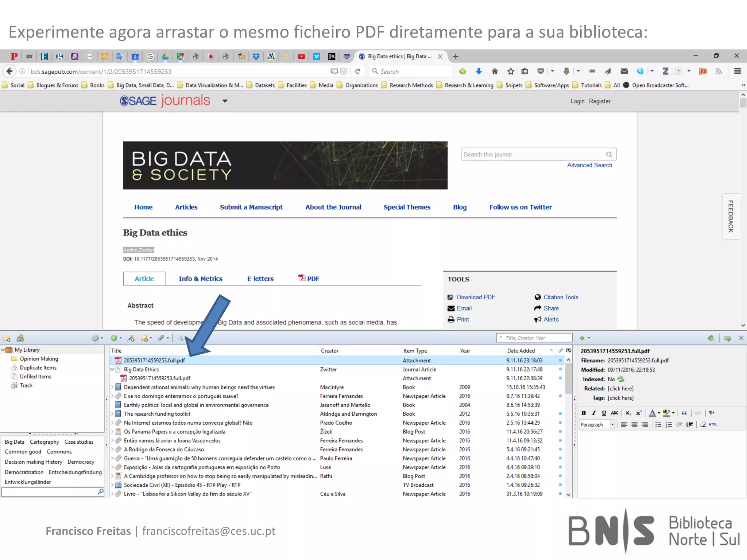Click the reindex icon next to Indexed
747x560 pixels.
coord(621,379)
